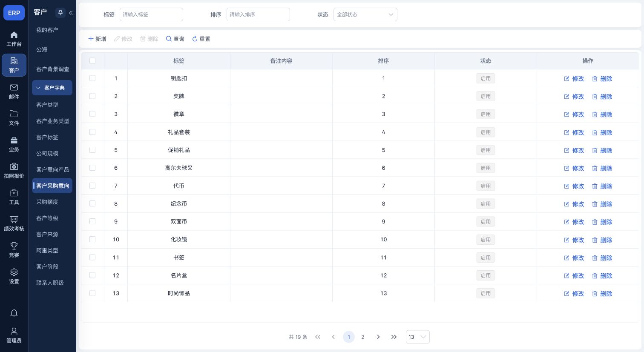Open the 状态 全部状态 dropdown
Image resolution: width=644 pixels, height=352 pixels.
coord(365,14)
